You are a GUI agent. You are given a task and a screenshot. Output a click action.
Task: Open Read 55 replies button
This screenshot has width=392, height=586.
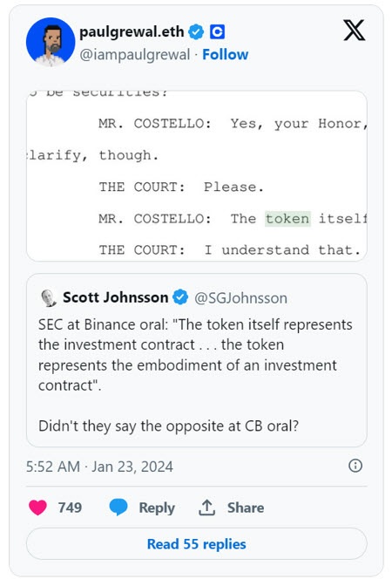[196, 544]
